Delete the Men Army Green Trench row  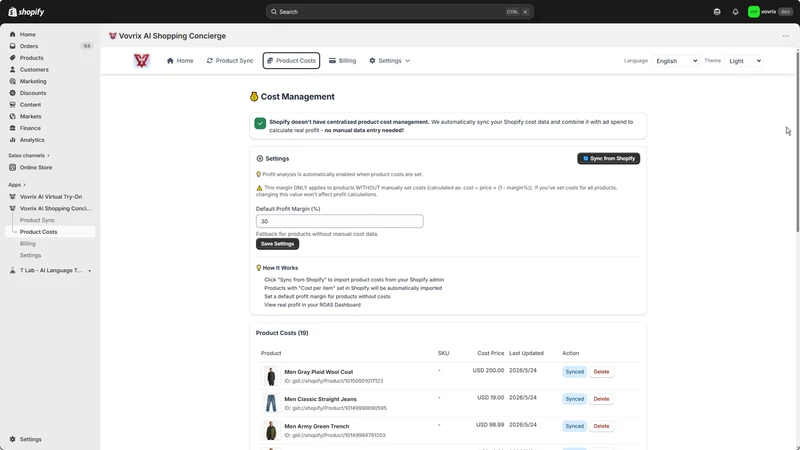(601, 426)
